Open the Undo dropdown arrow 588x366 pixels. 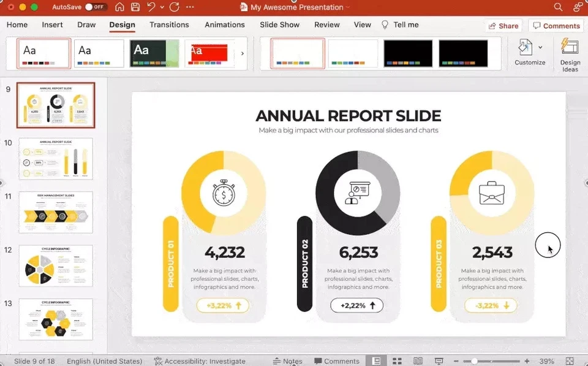point(162,7)
